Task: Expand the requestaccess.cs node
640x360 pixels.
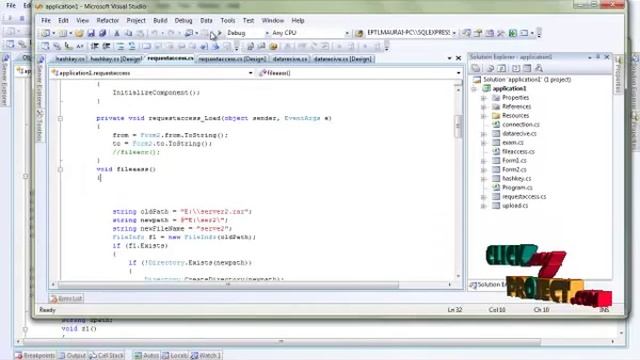Action: point(484,197)
